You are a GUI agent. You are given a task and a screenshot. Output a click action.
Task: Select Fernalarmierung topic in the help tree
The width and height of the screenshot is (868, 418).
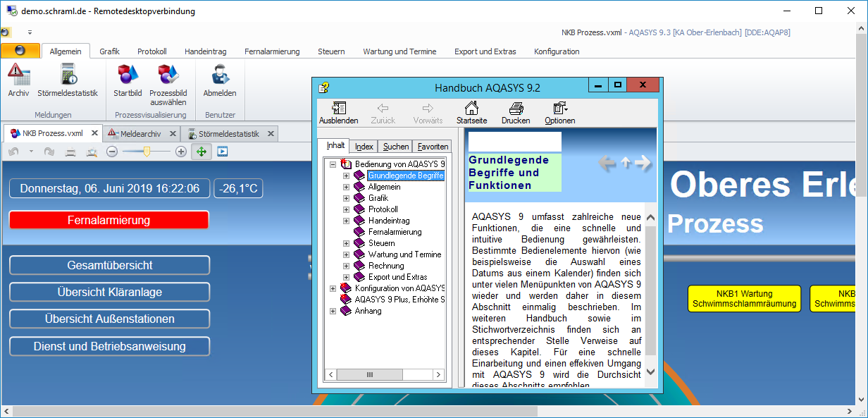pyautogui.click(x=395, y=232)
